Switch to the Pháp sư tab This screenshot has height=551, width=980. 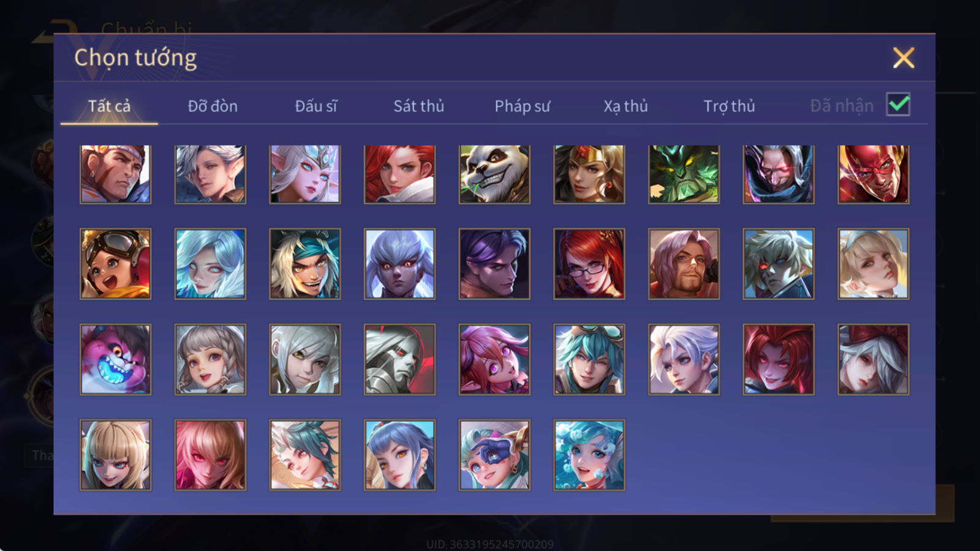(522, 106)
